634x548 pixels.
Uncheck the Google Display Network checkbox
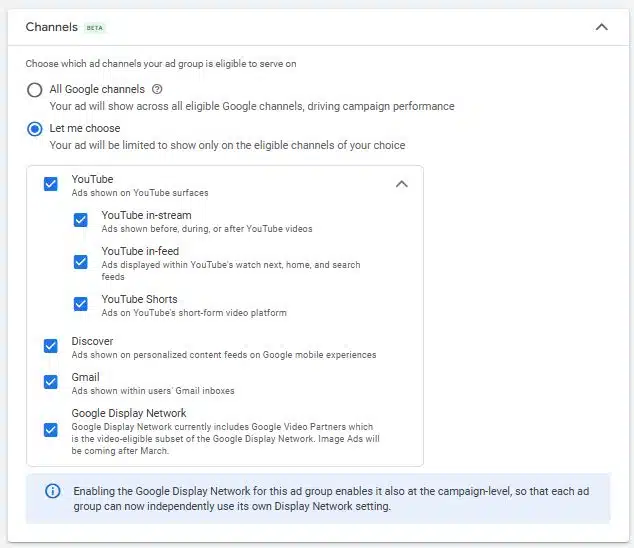click(51, 430)
